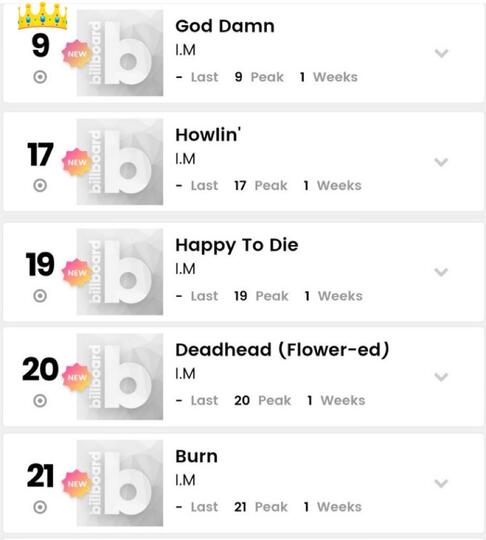
Task: Open the Happy To Die song title
Action: click(x=237, y=246)
